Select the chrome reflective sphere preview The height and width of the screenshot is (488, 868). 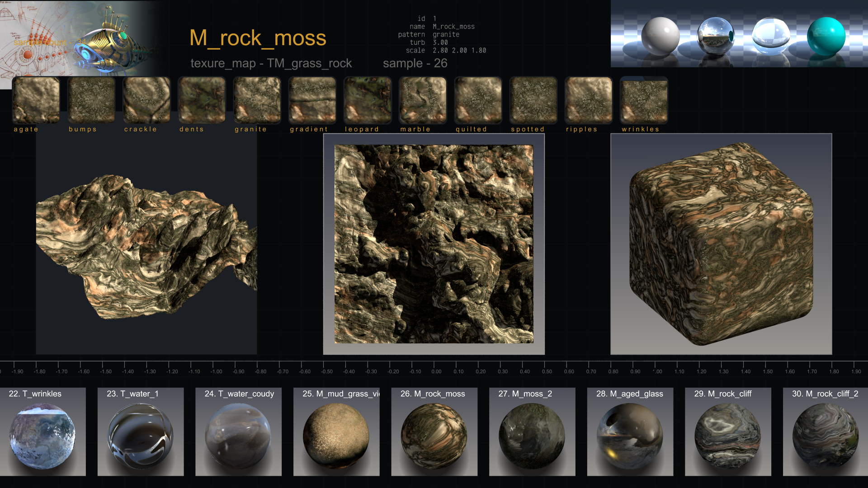coord(716,36)
